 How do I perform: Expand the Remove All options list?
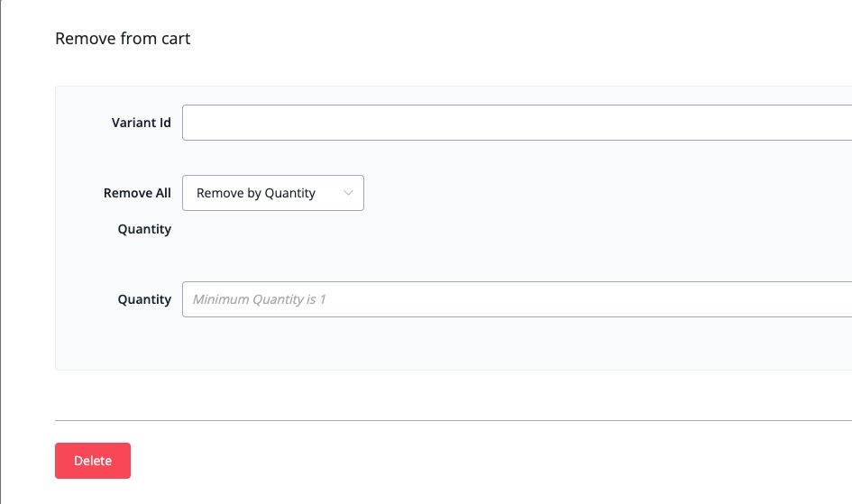pos(272,193)
